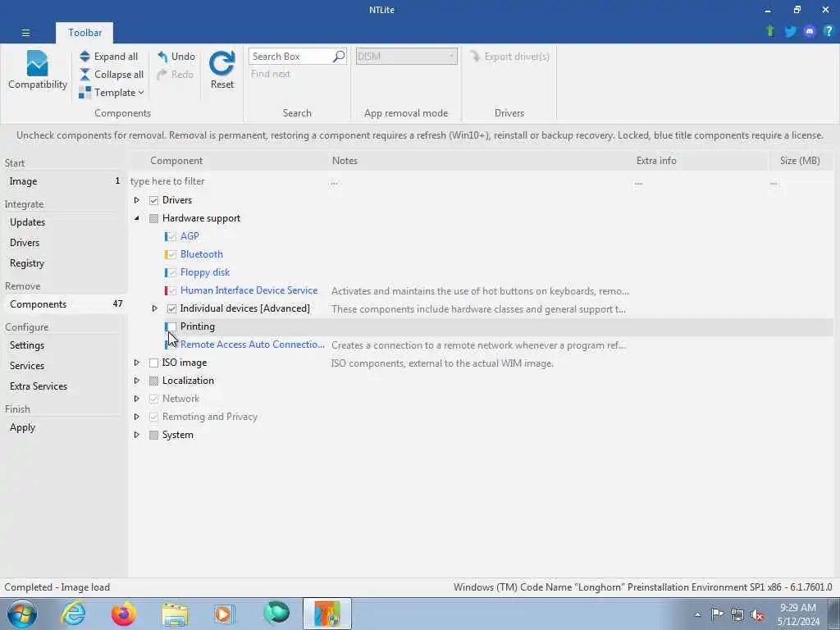
Task: Expand Individual devices [Advanced] node
Action: coord(154,308)
